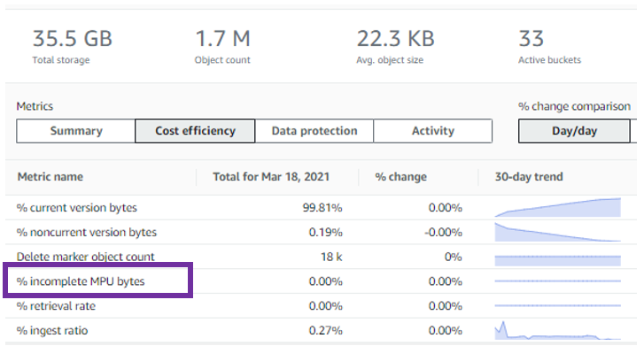Select the Cost efficiency tab
644x346 pixels.
[195, 131]
